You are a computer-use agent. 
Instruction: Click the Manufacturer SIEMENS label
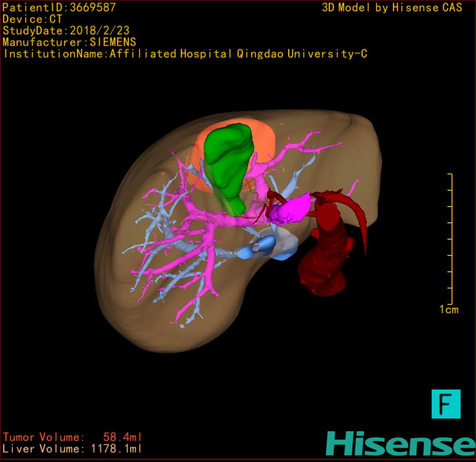(x=69, y=42)
